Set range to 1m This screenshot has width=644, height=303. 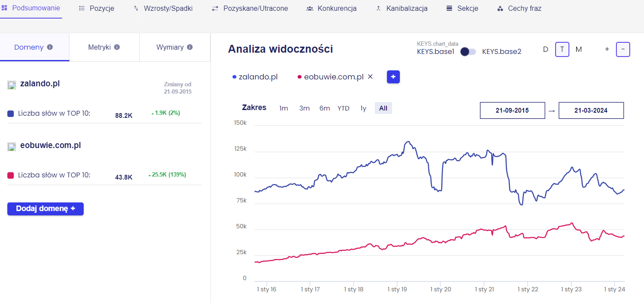click(x=283, y=108)
